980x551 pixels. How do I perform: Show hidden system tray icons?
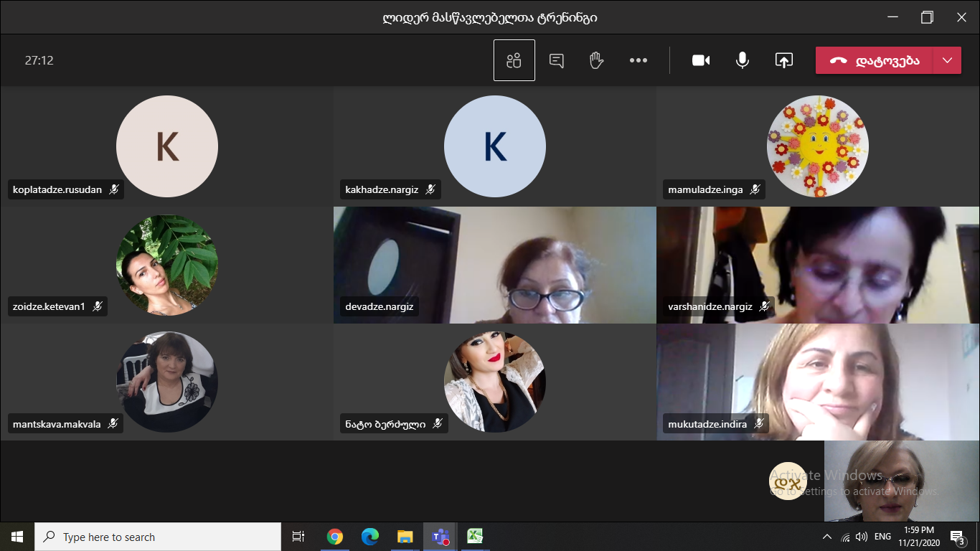click(x=827, y=537)
